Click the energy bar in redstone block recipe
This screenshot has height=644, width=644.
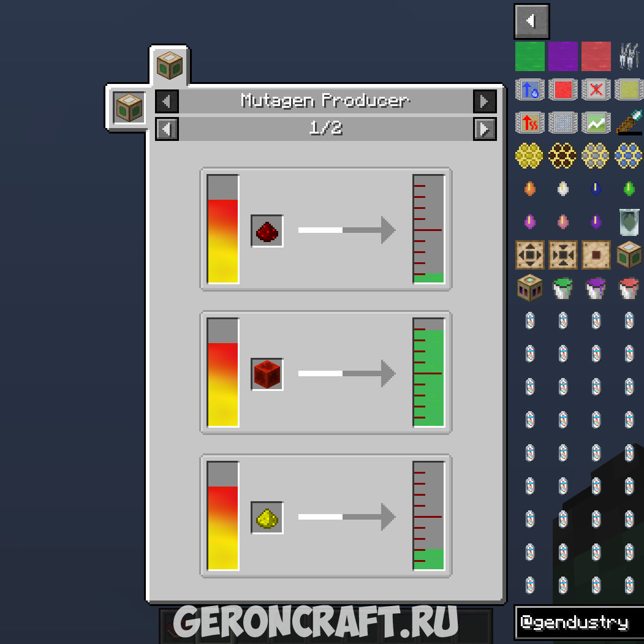pyautogui.click(x=223, y=373)
